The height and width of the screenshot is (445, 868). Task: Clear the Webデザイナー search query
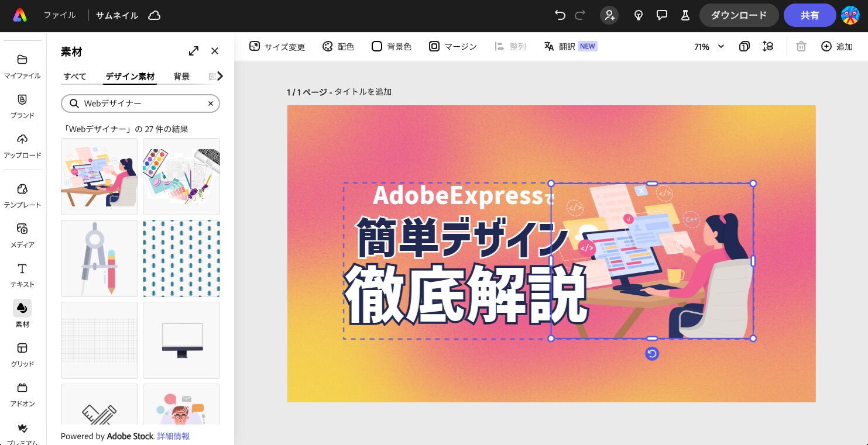pos(210,104)
